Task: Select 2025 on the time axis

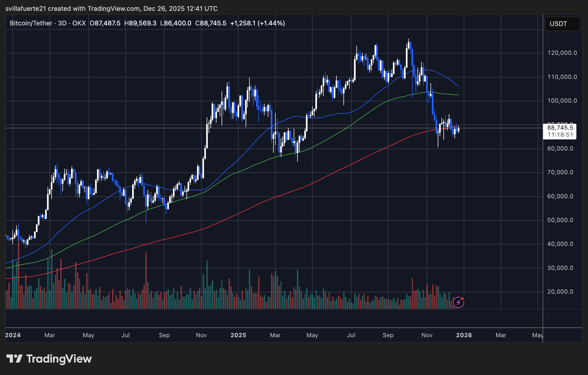Action: [x=238, y=335]
